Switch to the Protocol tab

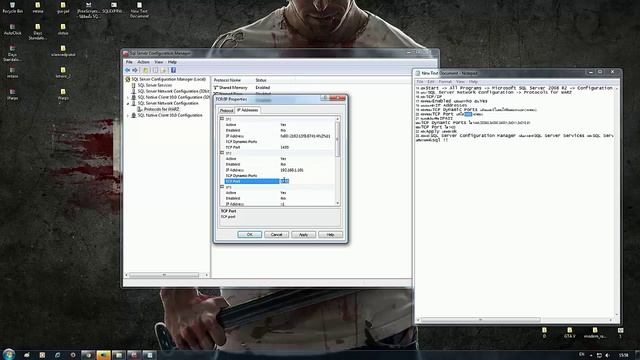pos(226,110)
